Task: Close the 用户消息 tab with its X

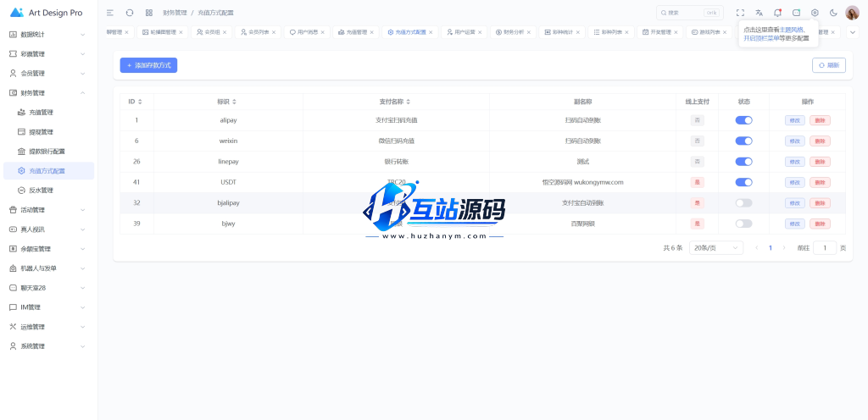Action: point(323,32)
